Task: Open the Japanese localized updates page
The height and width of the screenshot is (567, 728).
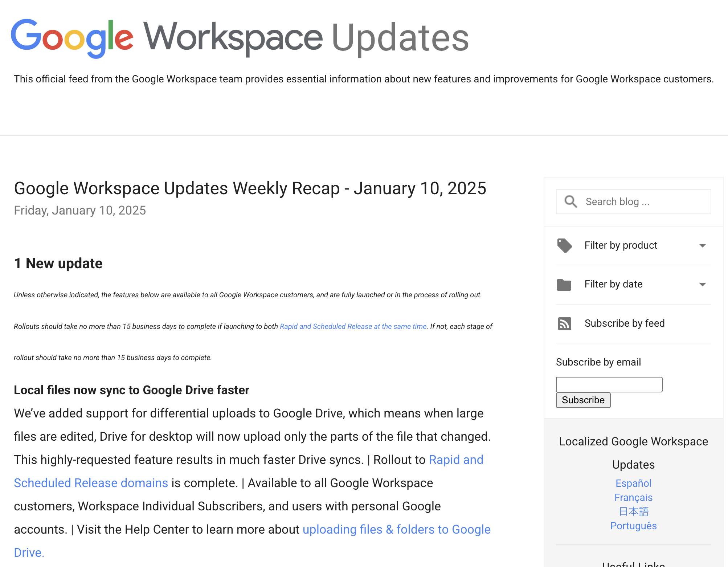Action: coord(633,511)
